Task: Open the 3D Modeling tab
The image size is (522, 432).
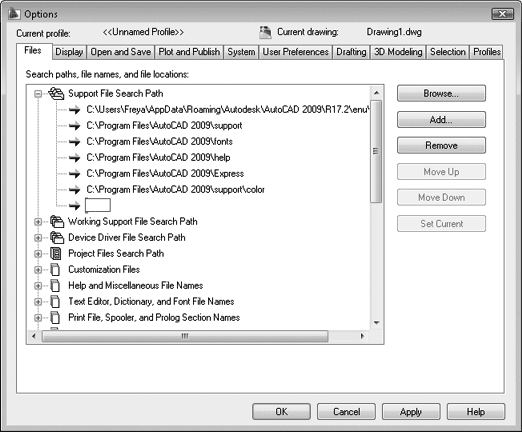Action: coord(398,52)
